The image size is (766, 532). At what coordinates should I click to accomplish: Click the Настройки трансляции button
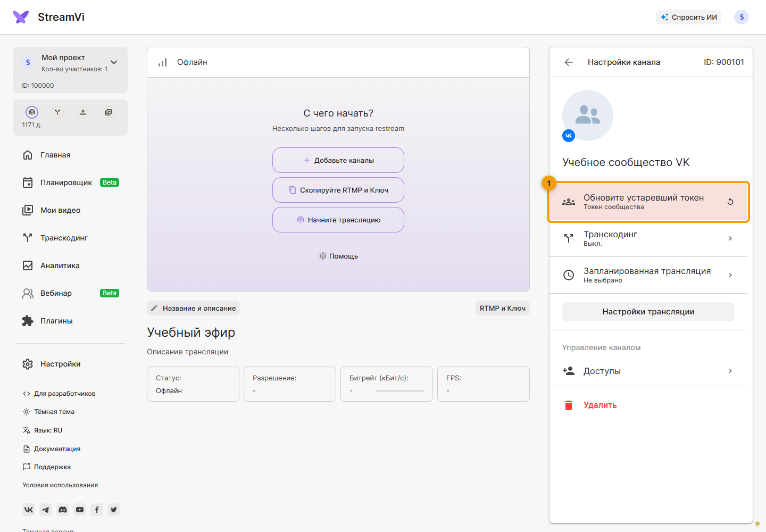tap(648, 312)
